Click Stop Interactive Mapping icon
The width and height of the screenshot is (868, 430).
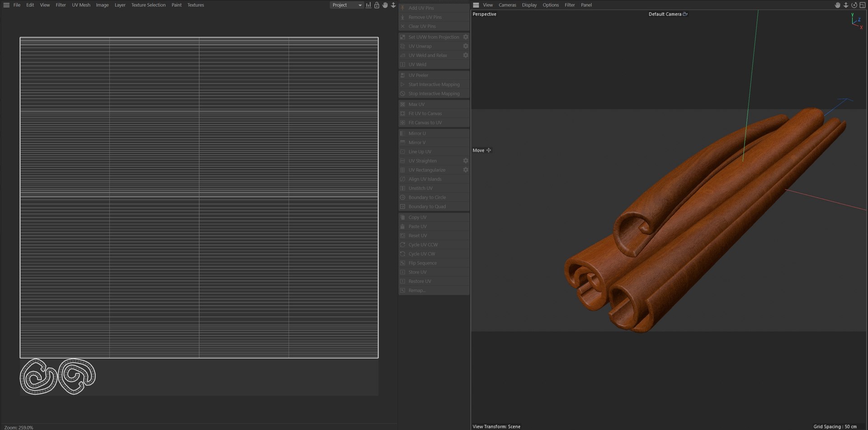[402, 94]
